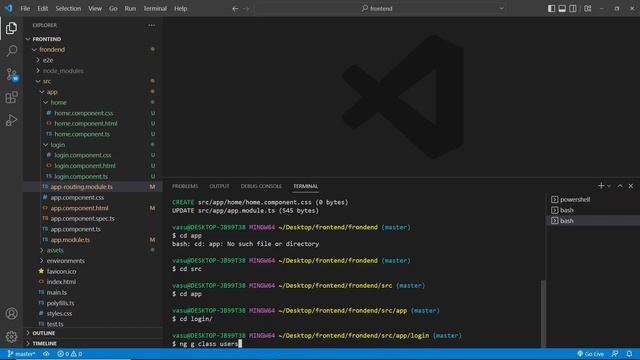Viewport: 640px width, 360px height.
Task: Click the terminal vertical scrollbar
Action: 543,313
